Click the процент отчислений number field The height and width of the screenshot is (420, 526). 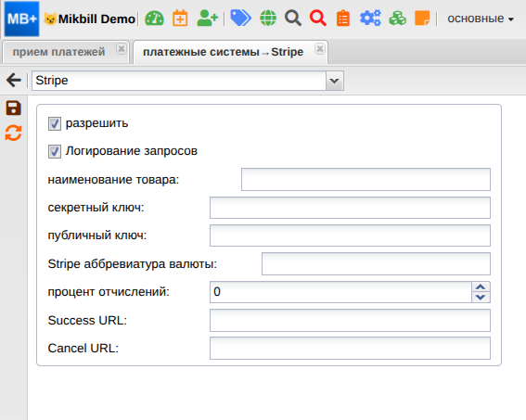[340, 292]
